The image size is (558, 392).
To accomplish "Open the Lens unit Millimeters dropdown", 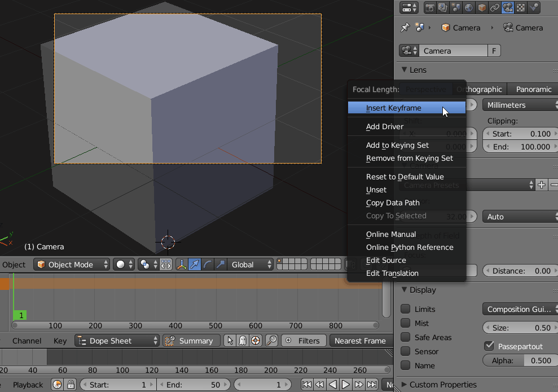I will (519, 104).
